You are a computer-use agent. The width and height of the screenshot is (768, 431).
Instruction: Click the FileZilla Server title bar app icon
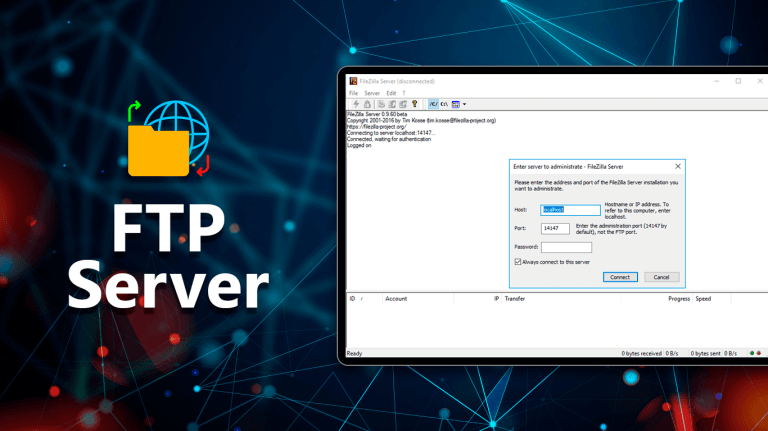point(353,81)
